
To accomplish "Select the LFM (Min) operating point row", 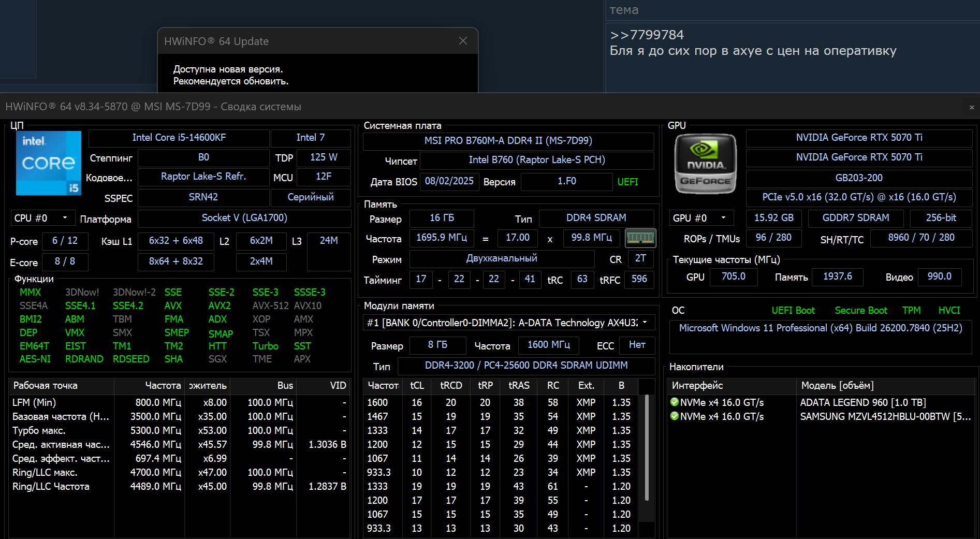I will pos(180,403).
